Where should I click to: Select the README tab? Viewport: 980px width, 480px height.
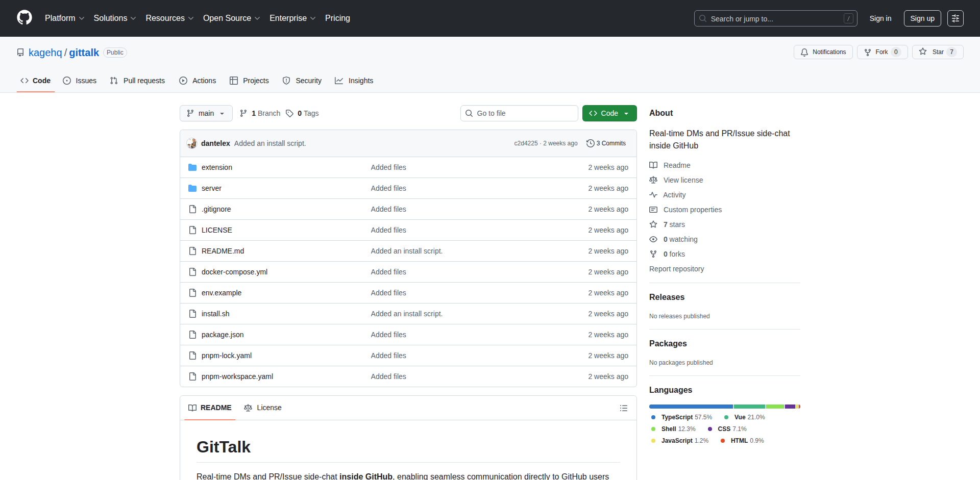[210, 408]
